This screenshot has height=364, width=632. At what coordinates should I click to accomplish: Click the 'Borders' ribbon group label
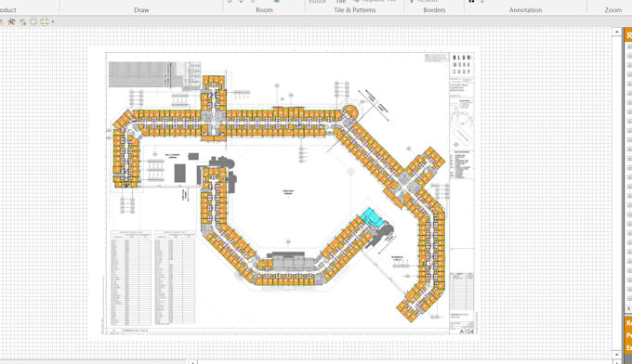point(434,10)
